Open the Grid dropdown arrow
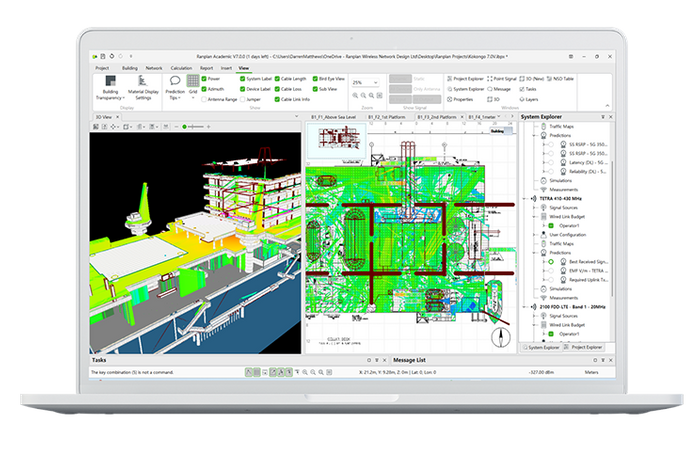700x453 pixels. pyautogui.click(x=193, y=97)
